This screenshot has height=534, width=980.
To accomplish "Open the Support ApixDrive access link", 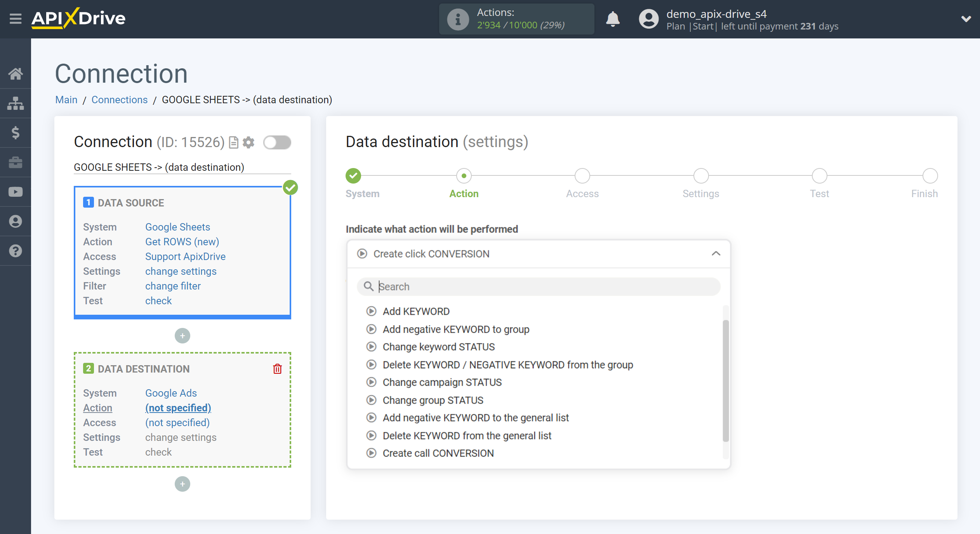I will tap(185, 257).
